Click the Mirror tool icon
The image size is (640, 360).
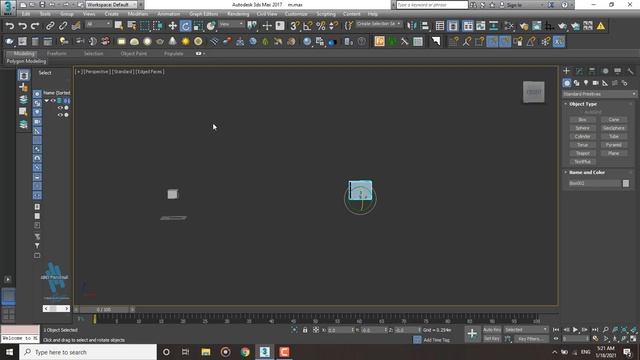[x=411, y=26]
